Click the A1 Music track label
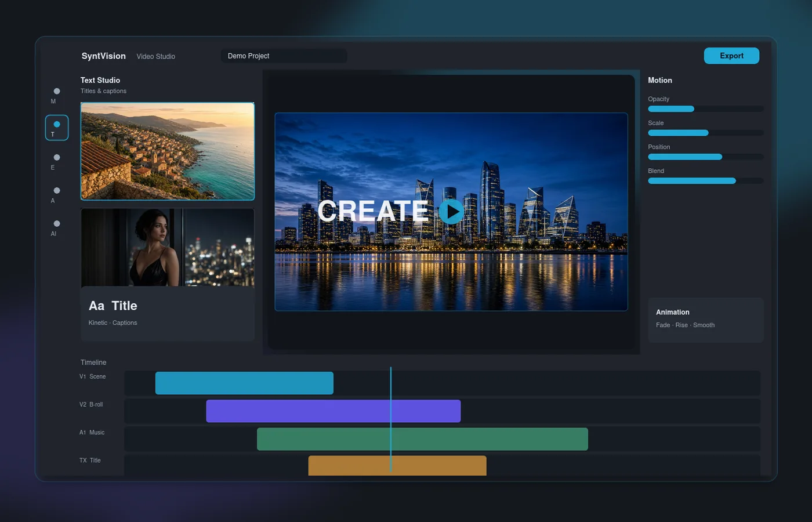The width and height of the screenshot is (812, 522). (x=92, y=432)
